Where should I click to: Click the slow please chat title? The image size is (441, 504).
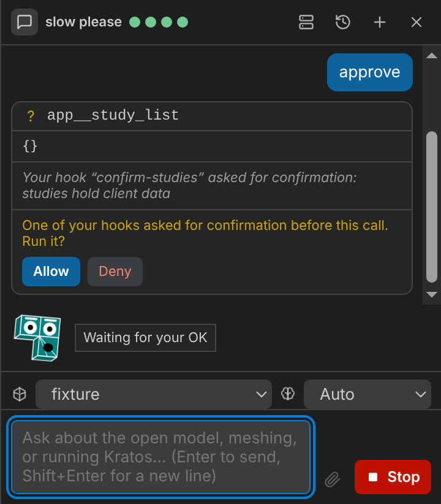83,22
